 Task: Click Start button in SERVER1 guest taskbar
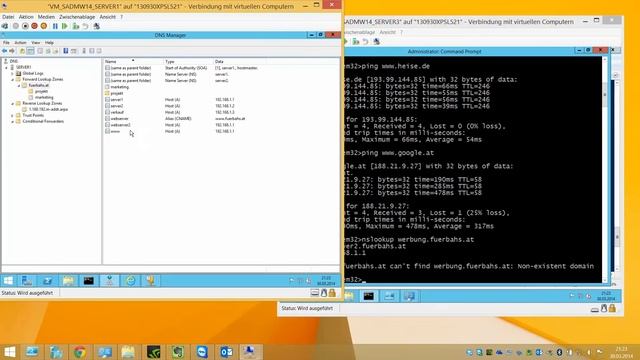coord(8,281)
